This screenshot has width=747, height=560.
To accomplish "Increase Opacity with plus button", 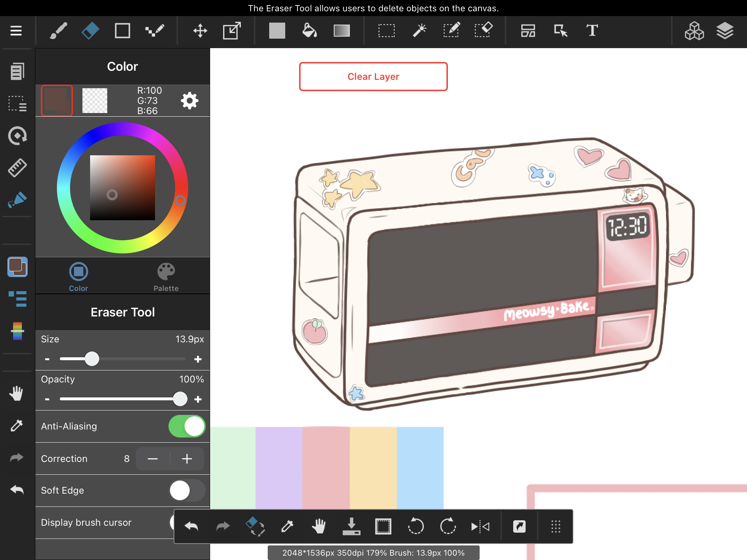I will click(198, 399).
